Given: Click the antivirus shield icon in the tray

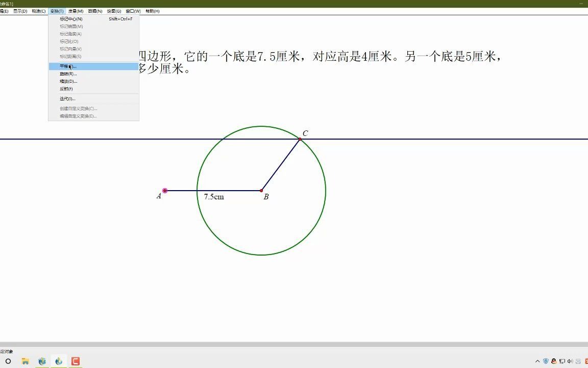Looking at the screenshot, I should (545, 361).
